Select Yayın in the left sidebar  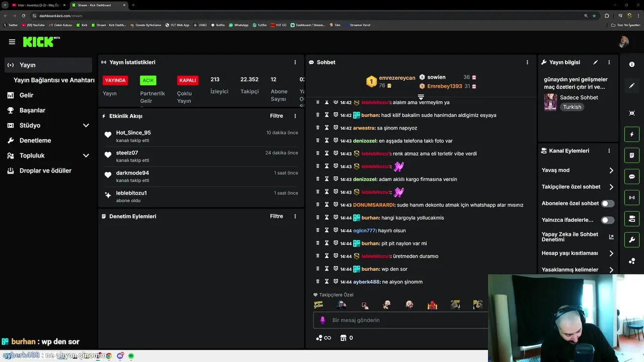[x=48, y=65]
